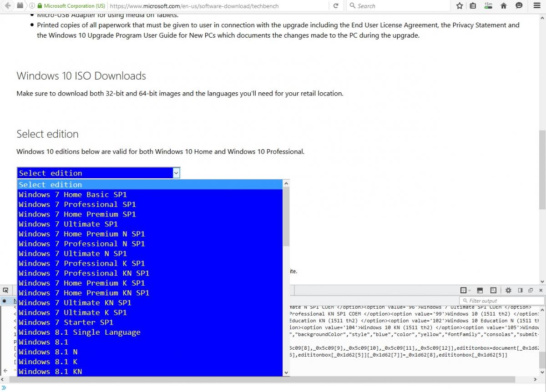Viewport: 546px width, 392px height.
Task: Select Windows 8.1 N option
Action: pyautogui.click(x=150, y=352)
